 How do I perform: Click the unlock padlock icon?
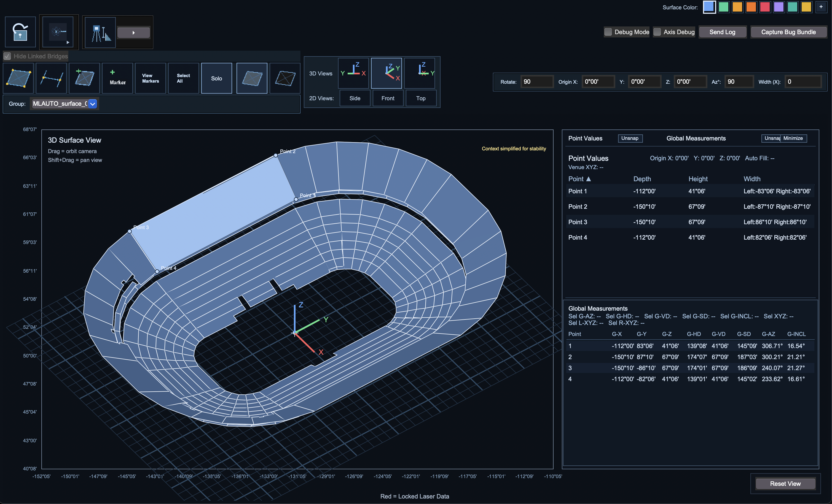(20, 32)
